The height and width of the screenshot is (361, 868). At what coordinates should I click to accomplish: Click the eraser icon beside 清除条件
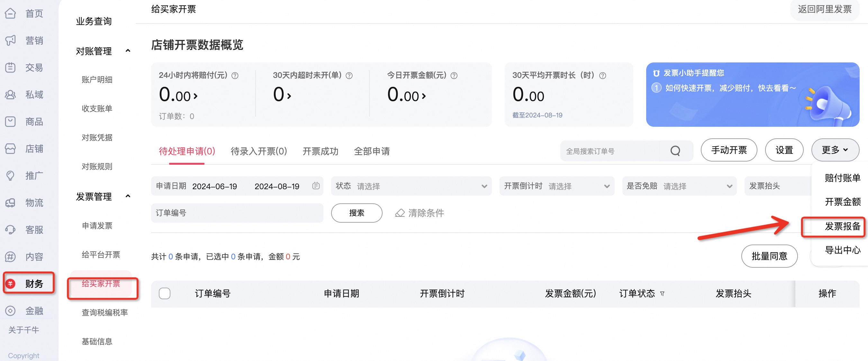point(400,213)
